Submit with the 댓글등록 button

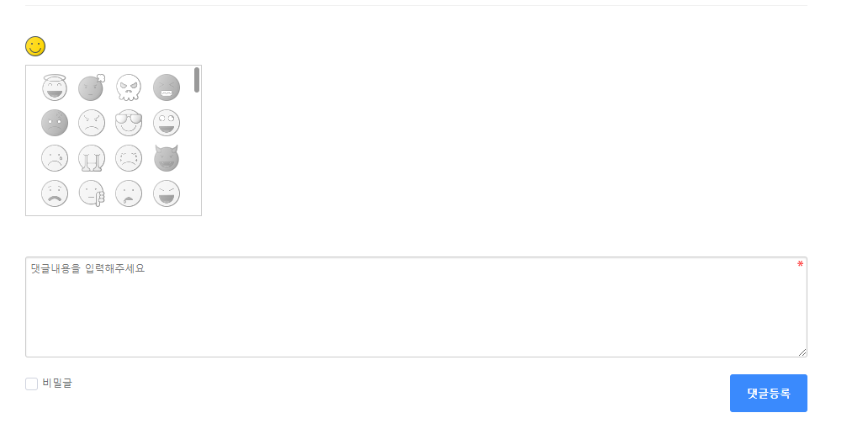tap(769, 393)
